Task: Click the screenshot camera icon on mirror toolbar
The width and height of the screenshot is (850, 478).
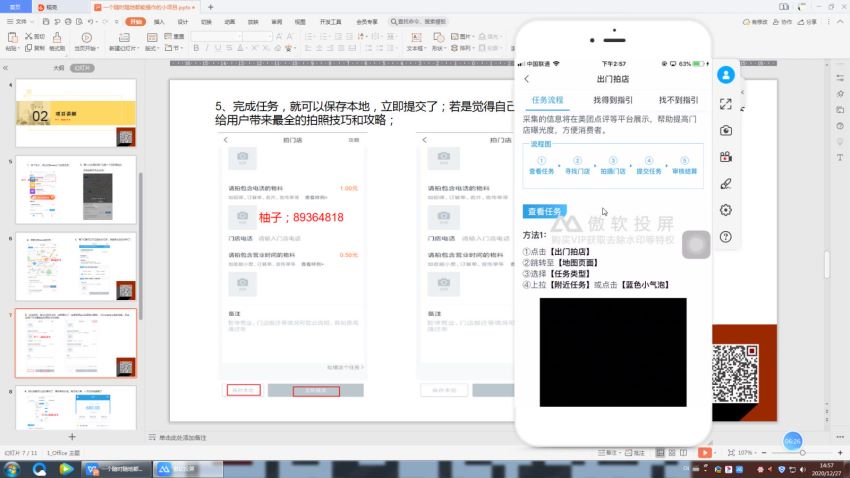Action: point(726,131)
